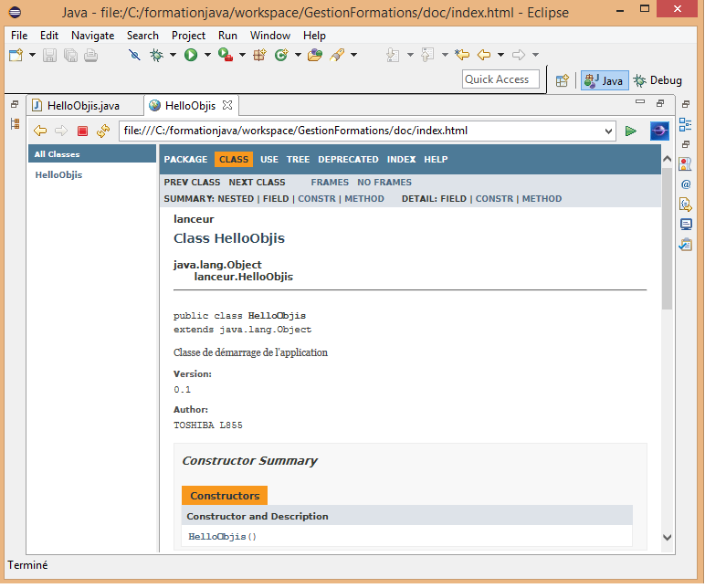This screenshot has height=588, width=705.
Task: Expand the New file dropdown arrow
Action: [x=32, y=56]
